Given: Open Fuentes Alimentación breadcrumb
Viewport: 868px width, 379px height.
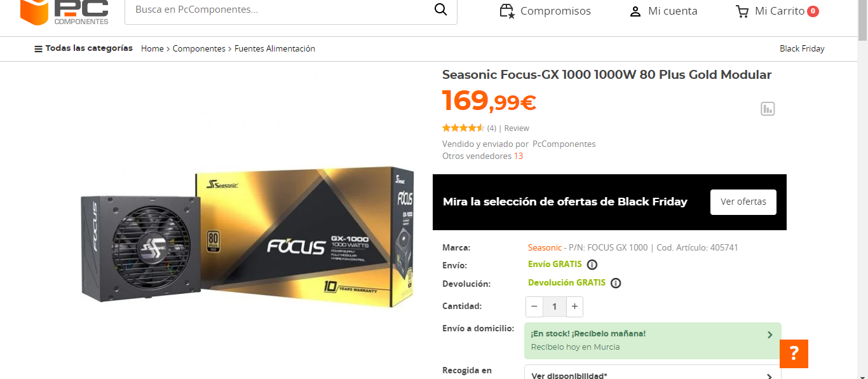Looking at the screenshot, I should point(275,48).
